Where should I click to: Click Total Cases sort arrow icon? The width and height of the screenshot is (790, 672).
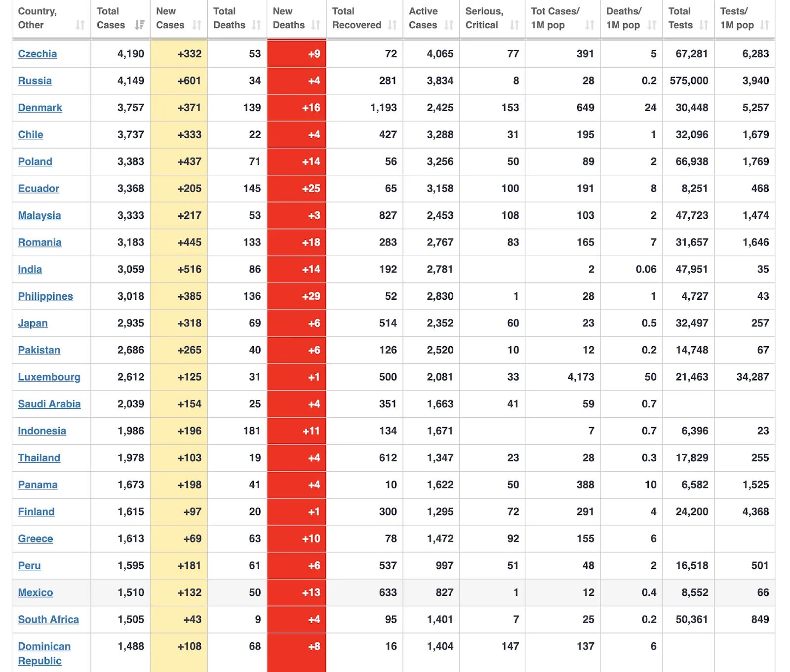tap(140, 25)
